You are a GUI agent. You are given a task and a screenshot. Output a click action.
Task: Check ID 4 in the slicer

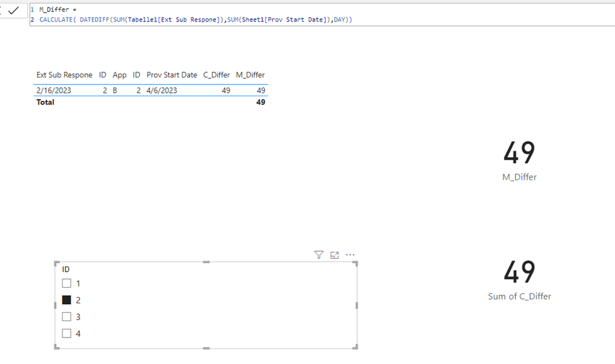tap(67, 334)
